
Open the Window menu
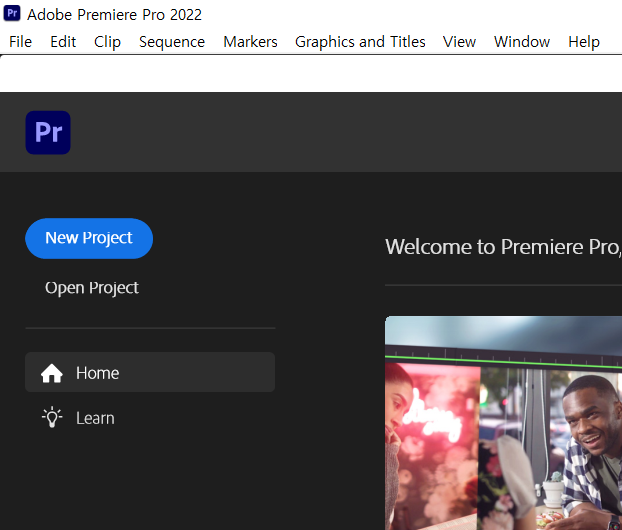click(x=522, y=42)
